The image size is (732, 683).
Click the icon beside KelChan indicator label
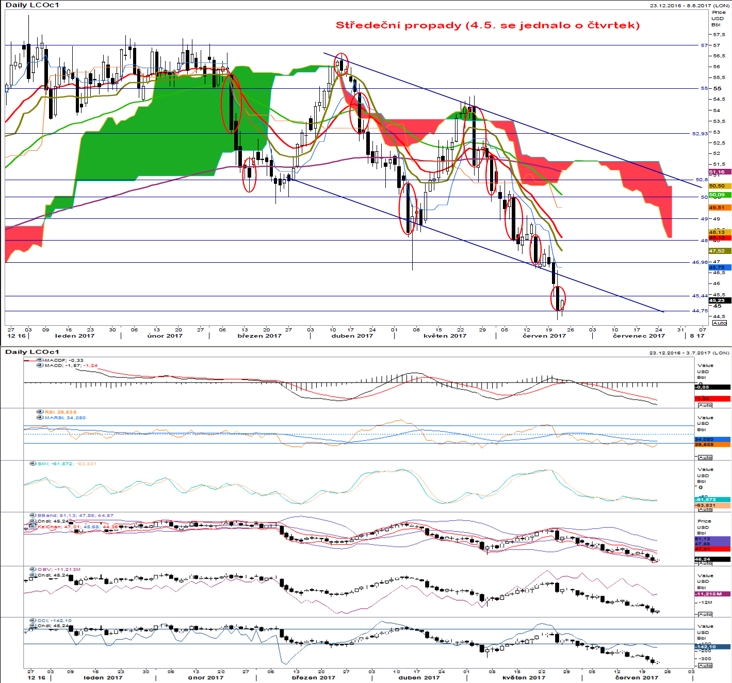[33, 526]
